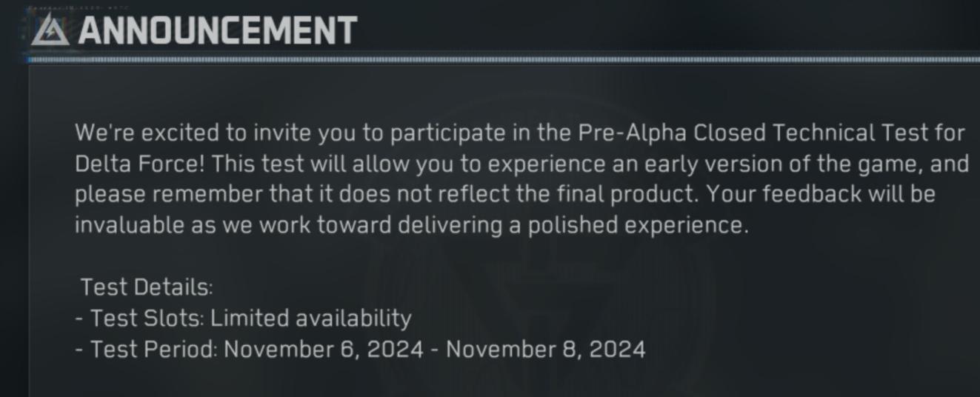This screenshot has width=980, height=397.
Task: Select the "Test Period" label
Action: pyautogui.click(x=153, y=348)
